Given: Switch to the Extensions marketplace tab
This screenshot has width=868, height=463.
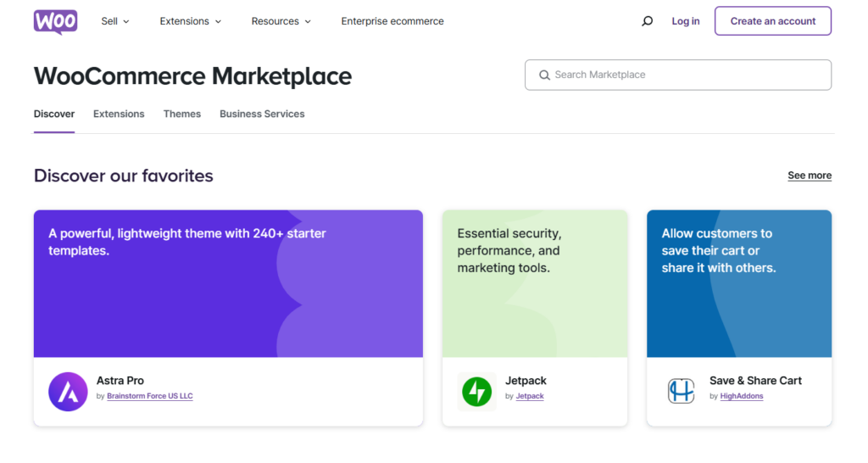Looking at the screenshot, I should [x=119, y=114].
